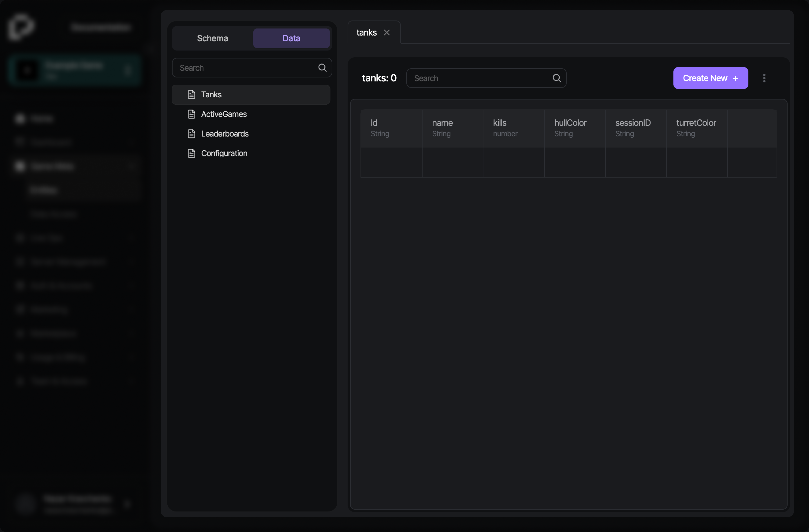Click the document icon beside Tanks
The height and width of the screenshot is (532, 809).
(x=192, y=95)
